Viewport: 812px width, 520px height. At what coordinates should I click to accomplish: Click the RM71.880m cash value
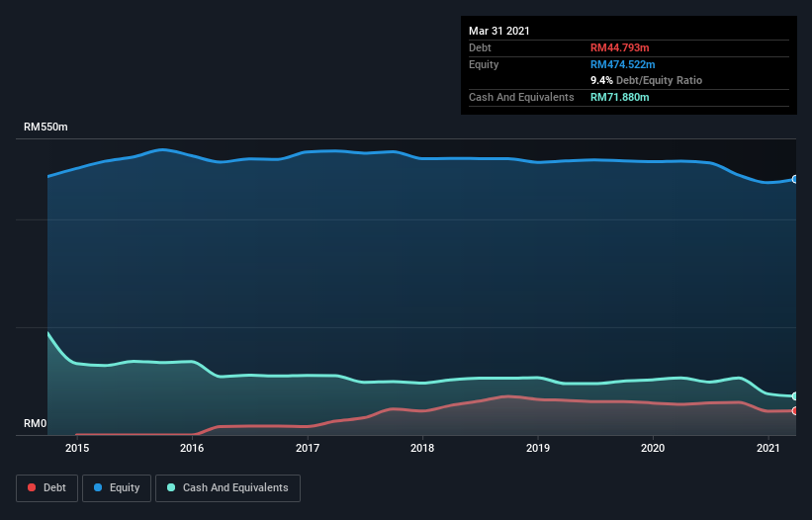(619, 97)
